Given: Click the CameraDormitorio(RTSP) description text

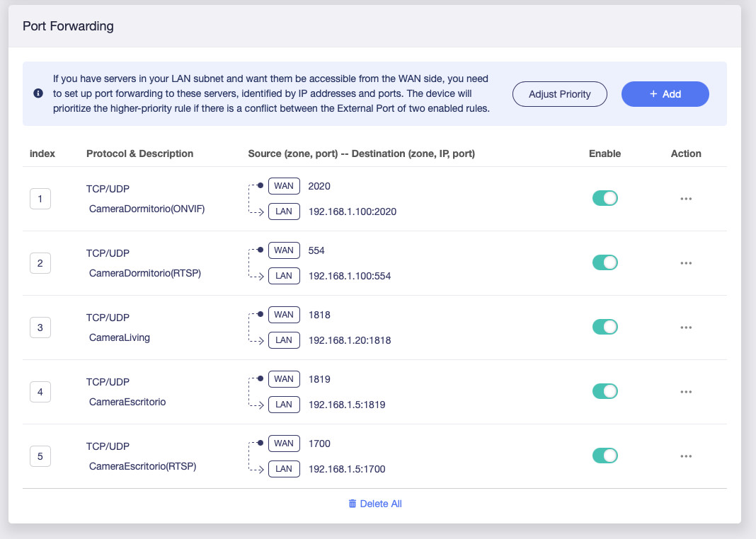Looking at the screenshot, I should (x=144, y=273).
